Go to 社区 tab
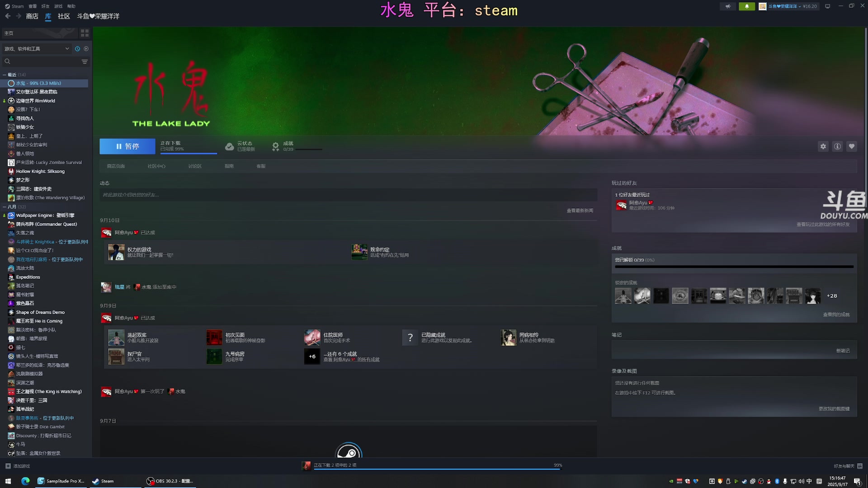The image size is (868, 488). click(x=64, y=16)
